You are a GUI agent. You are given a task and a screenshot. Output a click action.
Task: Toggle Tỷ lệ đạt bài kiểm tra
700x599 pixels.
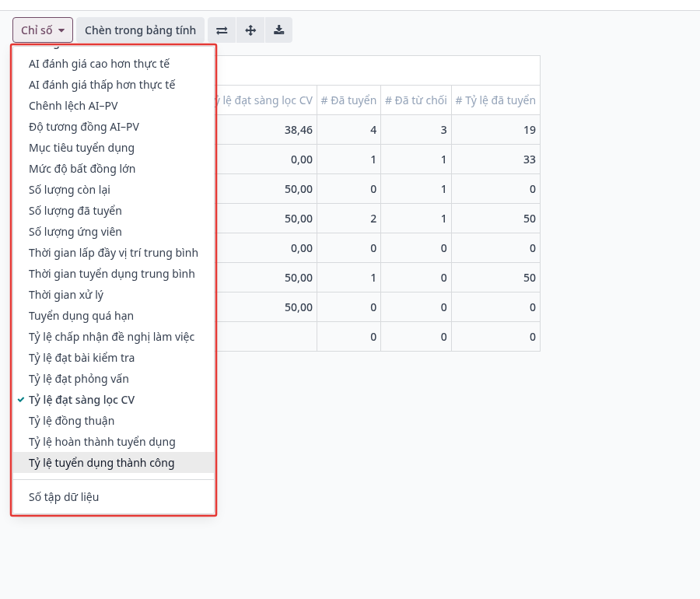pyautogui.click(x=114, y=358)
